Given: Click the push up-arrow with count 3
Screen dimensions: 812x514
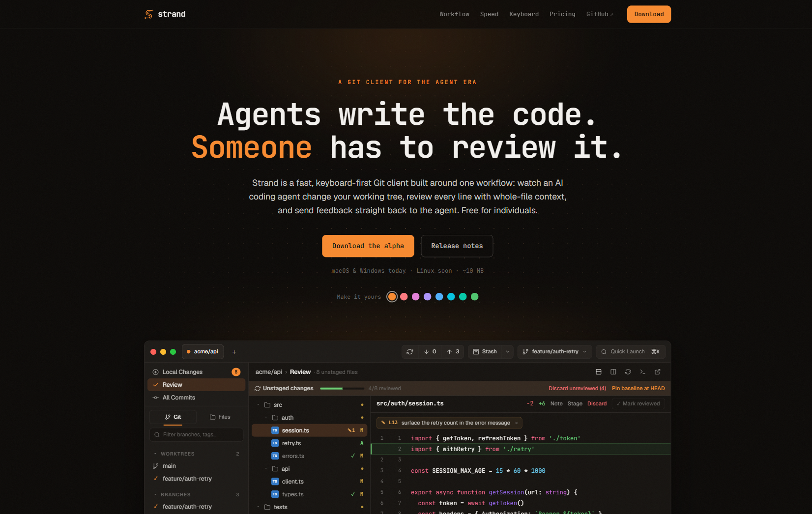Looking at the screenshot, I should point(453,352).
